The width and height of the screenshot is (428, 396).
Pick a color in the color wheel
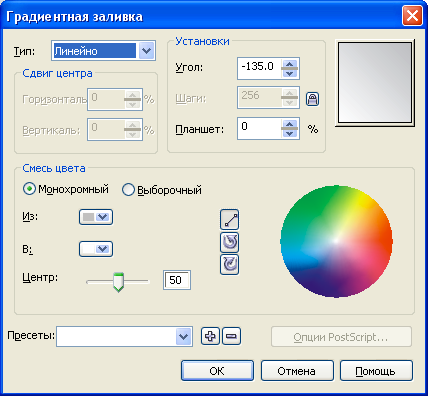pyautogui.click(x=336, y=241)
